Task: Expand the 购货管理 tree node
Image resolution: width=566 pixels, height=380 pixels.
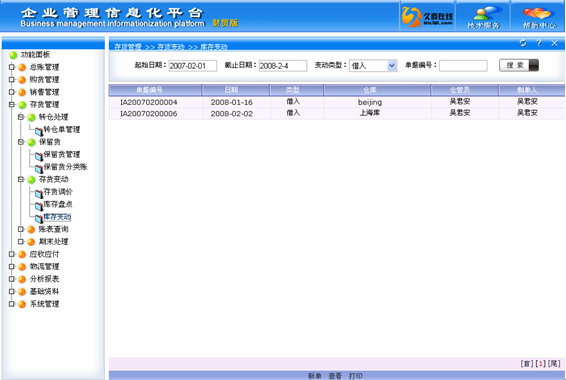Action: (x=12, y=79)
